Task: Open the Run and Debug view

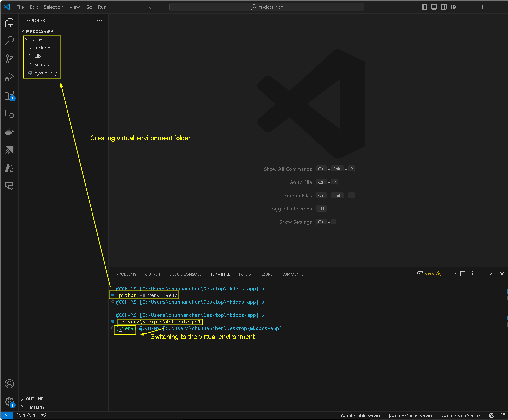Action: click(x=9, y=77)
